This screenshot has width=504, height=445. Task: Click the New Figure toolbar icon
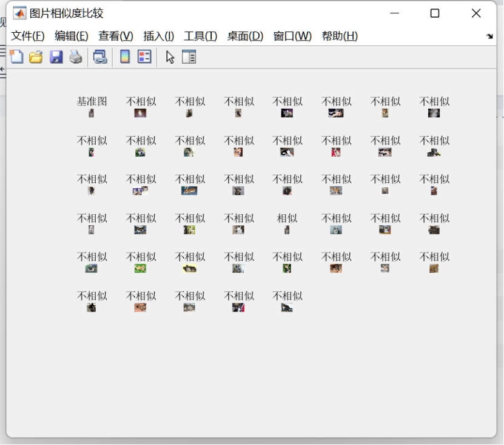pyautogui.click(x=16, y=57)
